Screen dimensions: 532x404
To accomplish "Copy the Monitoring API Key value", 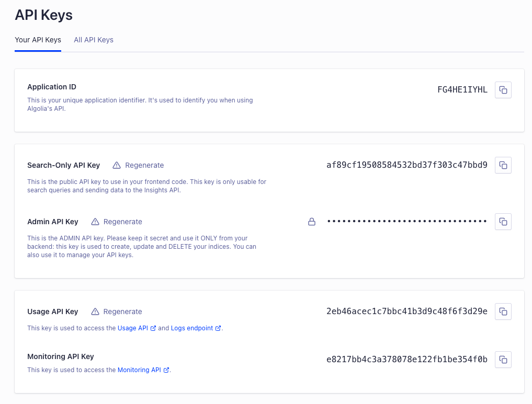I will [x=503, y=360].
